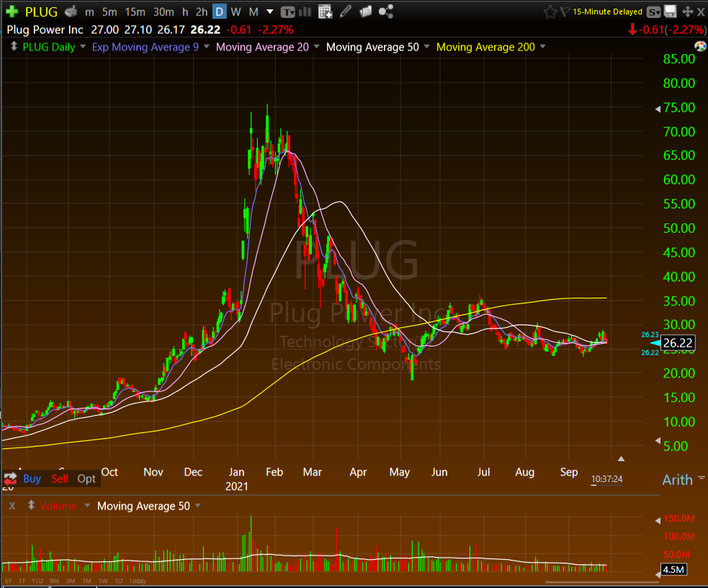The height and width of the screenshot is (588, 708).
Task: Click the up-down arrows beside Volume
Action: coord(31,505)
